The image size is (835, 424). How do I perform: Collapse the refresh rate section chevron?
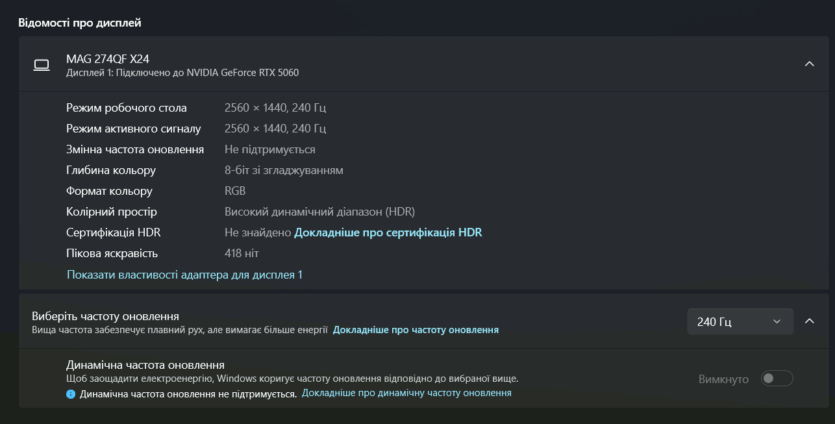click(809, 321)
